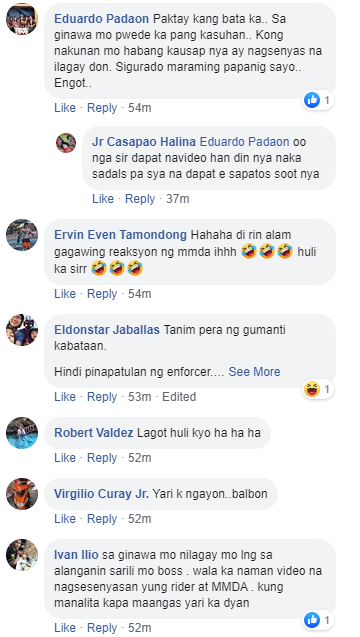Screen dimensions: 360x637
Task: Open Eldonstar Jaballas's profile picture
Action: coord(22,329)
